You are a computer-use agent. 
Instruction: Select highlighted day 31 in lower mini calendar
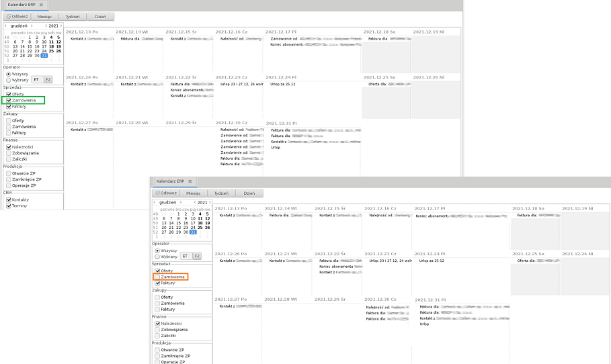point(193,232)
